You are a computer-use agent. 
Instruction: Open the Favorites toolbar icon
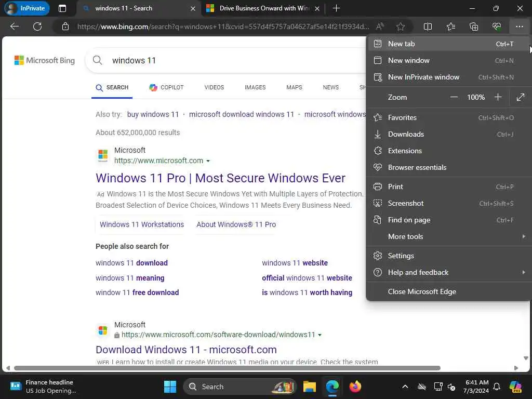(451, 26)
